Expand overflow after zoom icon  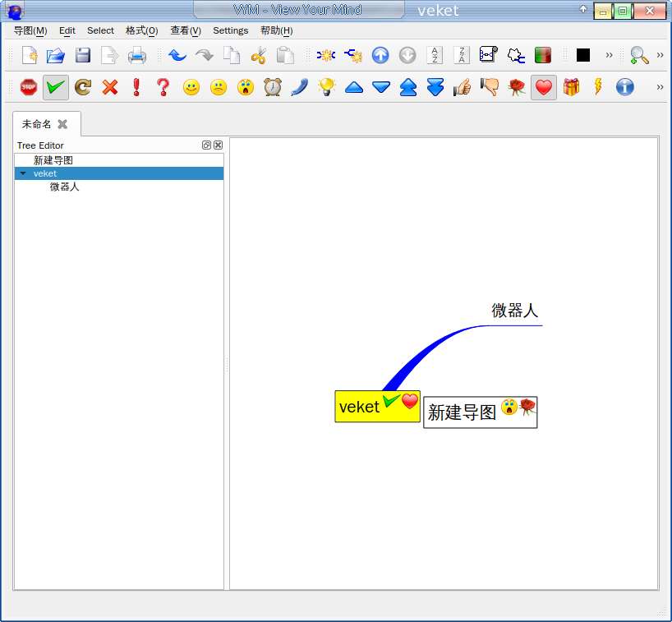click(x=660, y=55)
